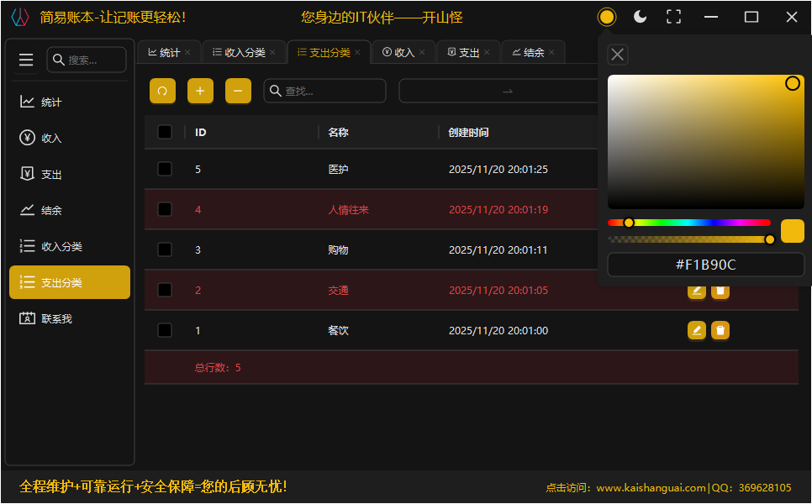Close the 统计 tab

click(187, 52)
